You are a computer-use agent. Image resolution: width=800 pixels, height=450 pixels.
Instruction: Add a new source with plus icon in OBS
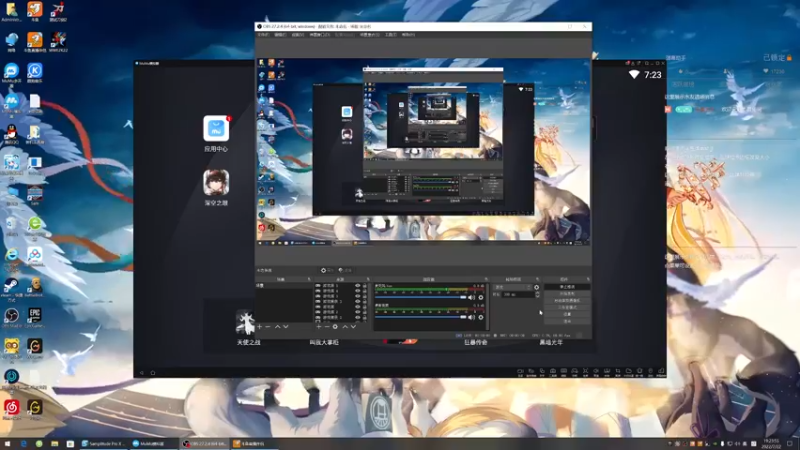319,327
